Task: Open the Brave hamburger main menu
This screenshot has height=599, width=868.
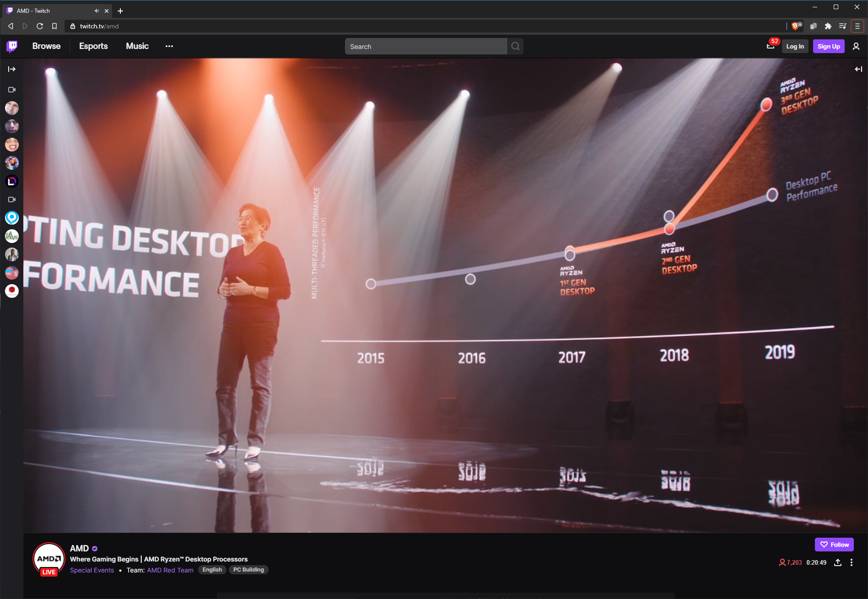Action: point(857,26)
